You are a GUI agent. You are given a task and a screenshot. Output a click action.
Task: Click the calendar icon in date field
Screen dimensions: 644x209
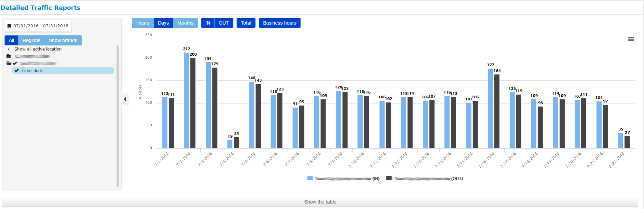pyautogui.click(x=9, y=26)
